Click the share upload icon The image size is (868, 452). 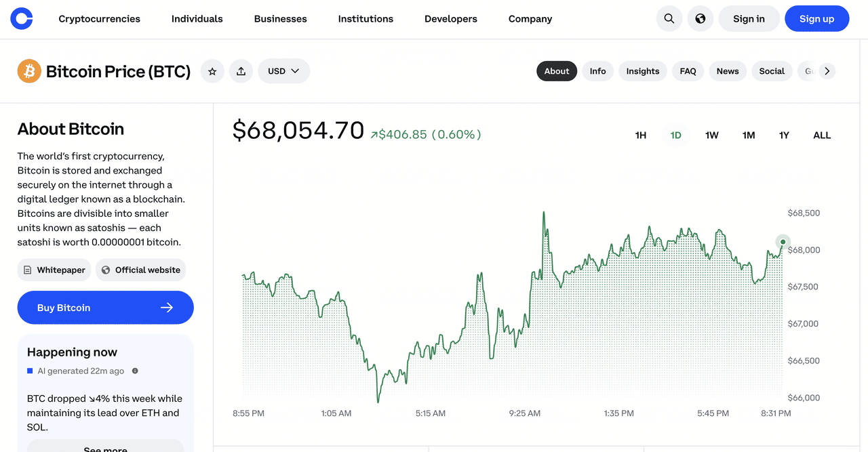point(241,71)
